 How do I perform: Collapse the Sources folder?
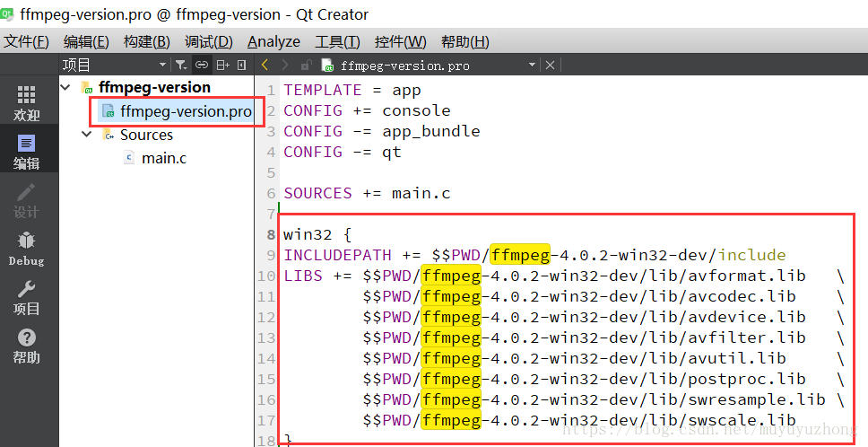pos(87,135)
